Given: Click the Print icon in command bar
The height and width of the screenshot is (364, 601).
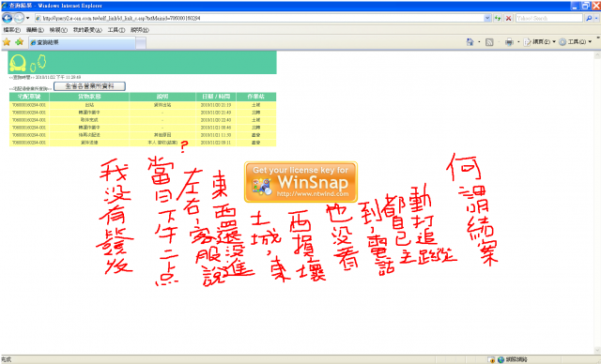Looking at the screenshot, I should click(x=509, y=42).
